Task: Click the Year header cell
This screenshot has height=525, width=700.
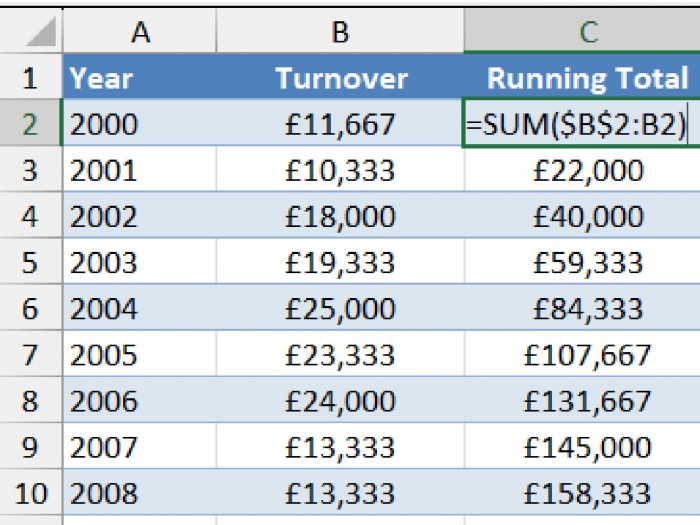Action: point(140,78)
